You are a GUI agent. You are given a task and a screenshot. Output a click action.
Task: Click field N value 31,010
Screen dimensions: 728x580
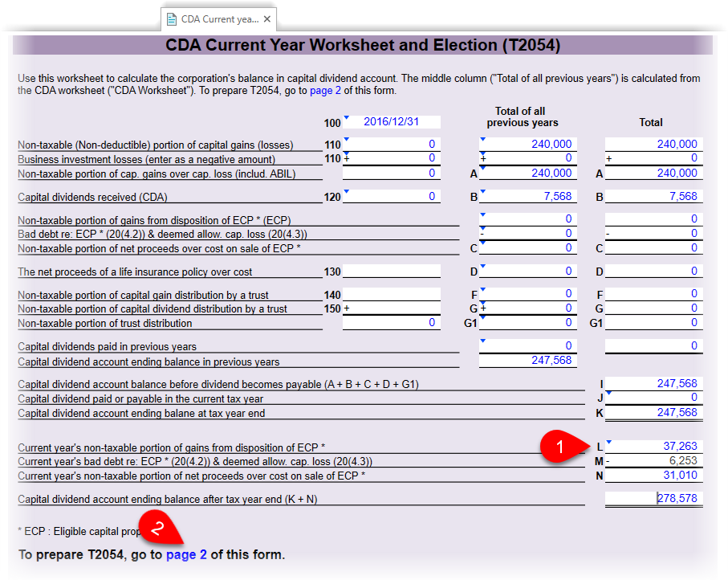653,476
